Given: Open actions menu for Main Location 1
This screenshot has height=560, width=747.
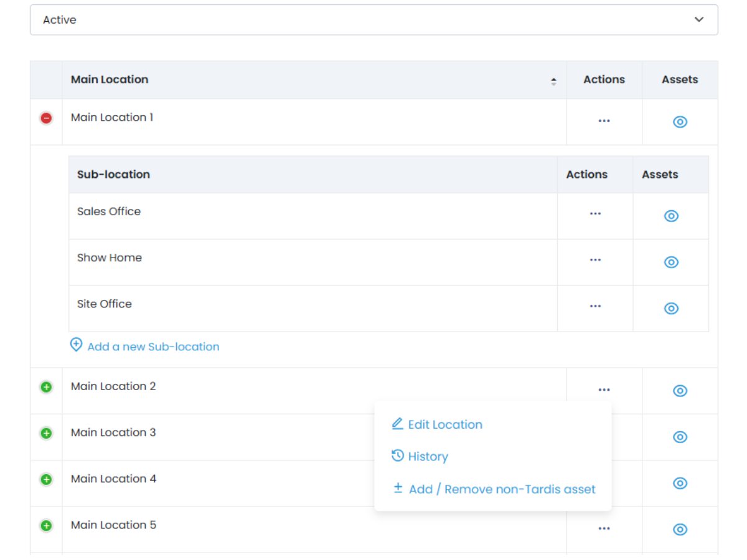Looking at the screenshot, I should click(x=604, y=121).
